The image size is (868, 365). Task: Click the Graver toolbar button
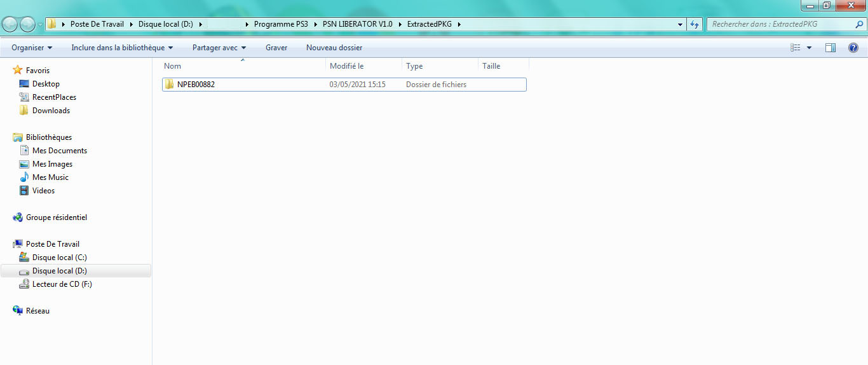[276, 48]
